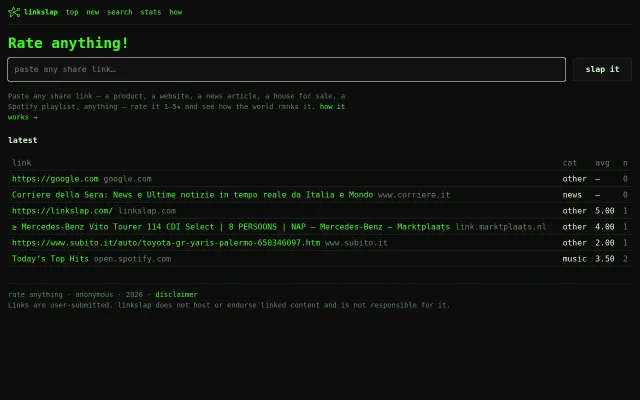Click the Rate anything! heading

[x=68, y=43]
